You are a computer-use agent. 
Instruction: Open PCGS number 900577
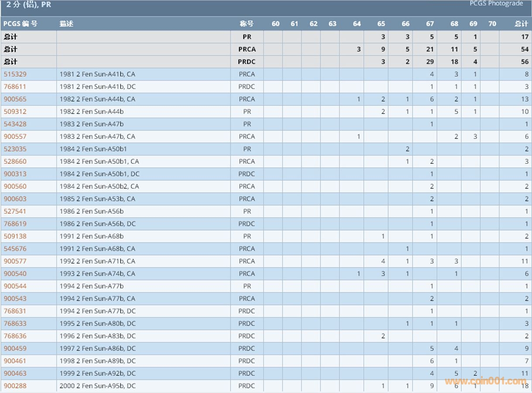point(15,261)
